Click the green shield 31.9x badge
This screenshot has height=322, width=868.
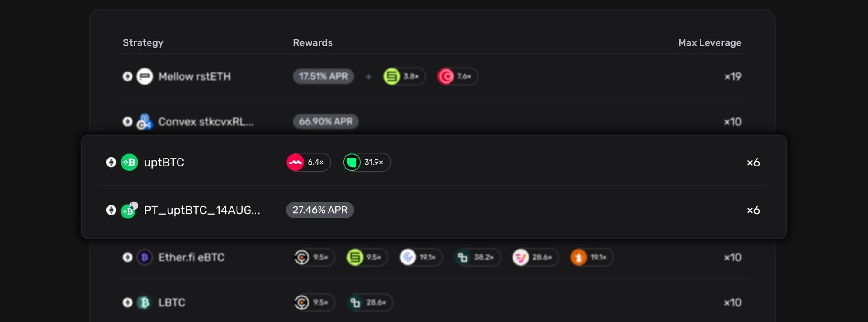click(366, 163)
